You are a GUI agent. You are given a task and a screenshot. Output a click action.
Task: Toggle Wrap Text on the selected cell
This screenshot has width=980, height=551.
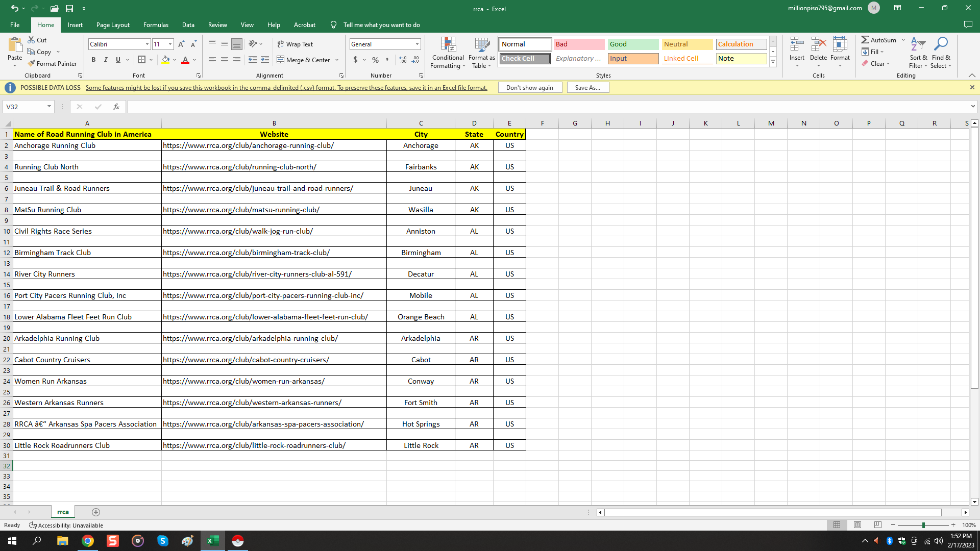pos(295,44)
